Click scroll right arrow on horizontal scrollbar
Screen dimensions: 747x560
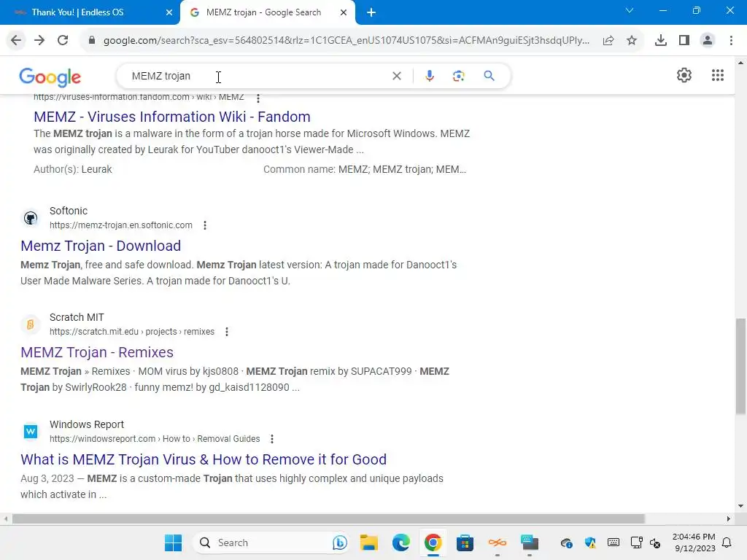click(728, 518)
